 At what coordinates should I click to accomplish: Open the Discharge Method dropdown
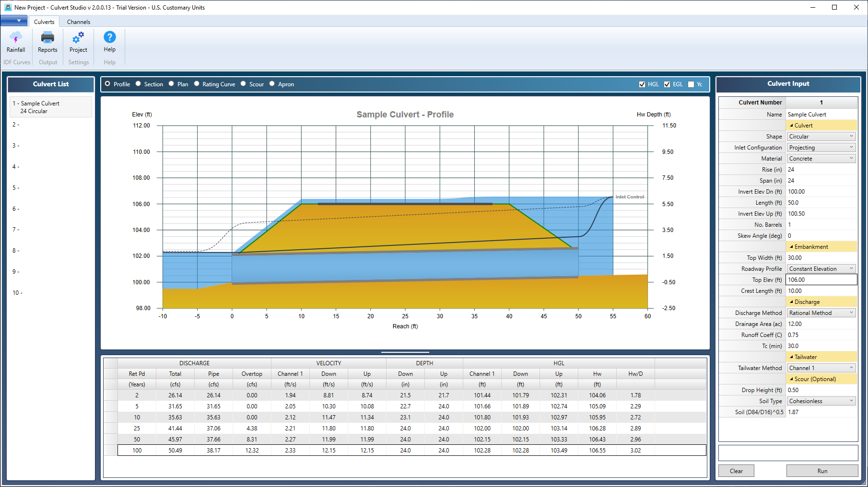[821, 313]
